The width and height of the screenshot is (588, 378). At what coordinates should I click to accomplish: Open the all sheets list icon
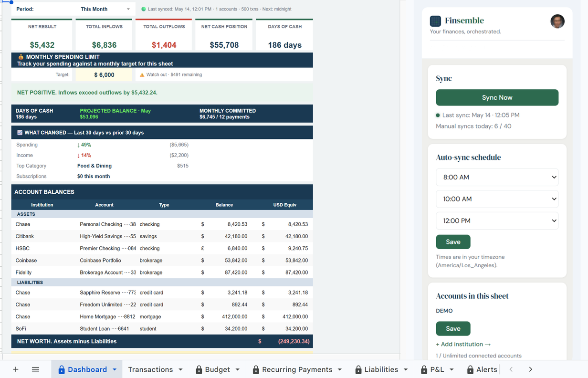35,369
